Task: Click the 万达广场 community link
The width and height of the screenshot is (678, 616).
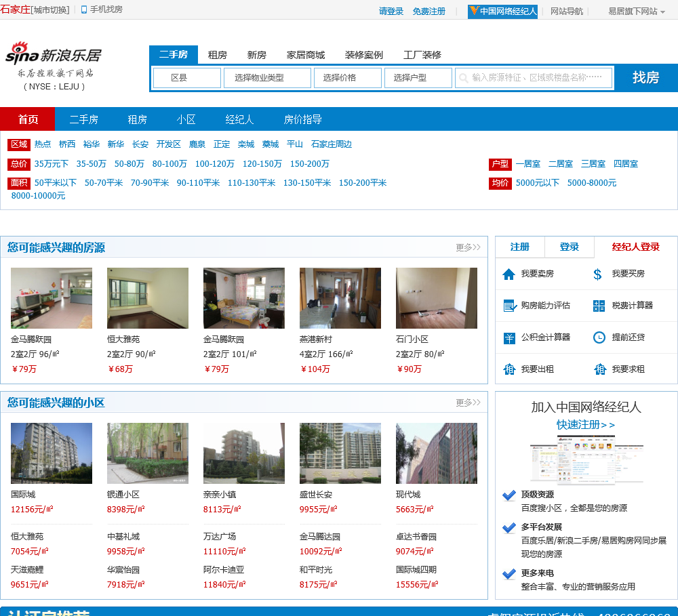Action: 220,537
